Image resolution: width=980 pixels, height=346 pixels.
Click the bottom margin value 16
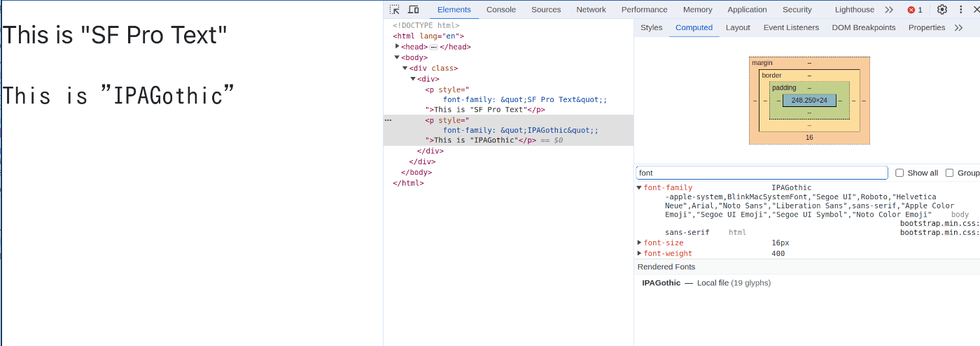[x=809, y=138]
